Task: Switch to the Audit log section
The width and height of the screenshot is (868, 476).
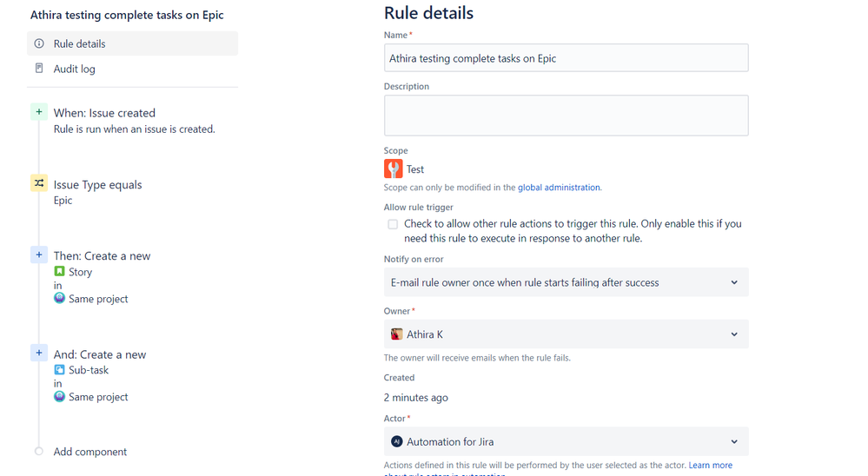Action: 75,69
